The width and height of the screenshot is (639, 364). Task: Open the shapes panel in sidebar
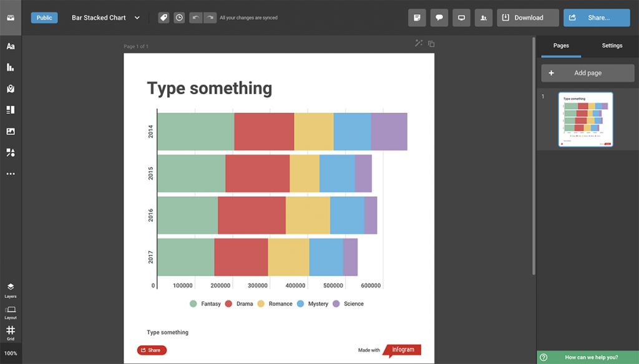11,152
